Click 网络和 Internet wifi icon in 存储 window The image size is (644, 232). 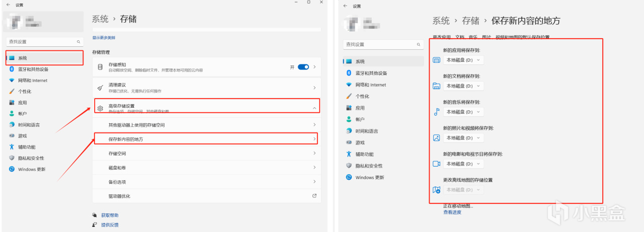(x=12, y=81)
